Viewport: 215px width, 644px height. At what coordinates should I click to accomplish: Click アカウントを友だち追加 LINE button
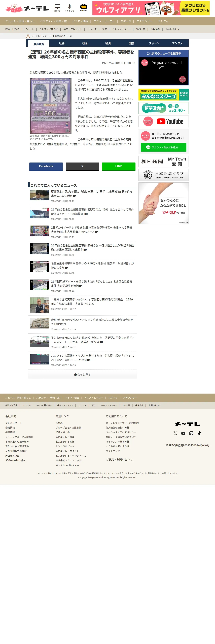click(x=163, y=147)
